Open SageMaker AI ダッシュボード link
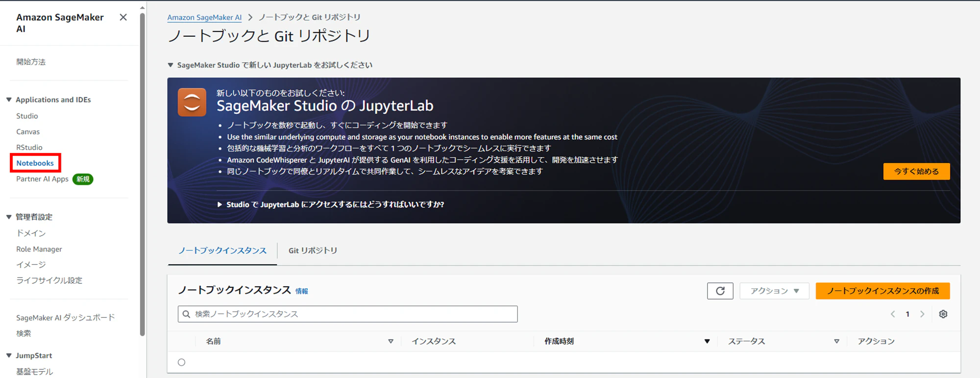This screenshot has width=980, height=378. [66, 318]
